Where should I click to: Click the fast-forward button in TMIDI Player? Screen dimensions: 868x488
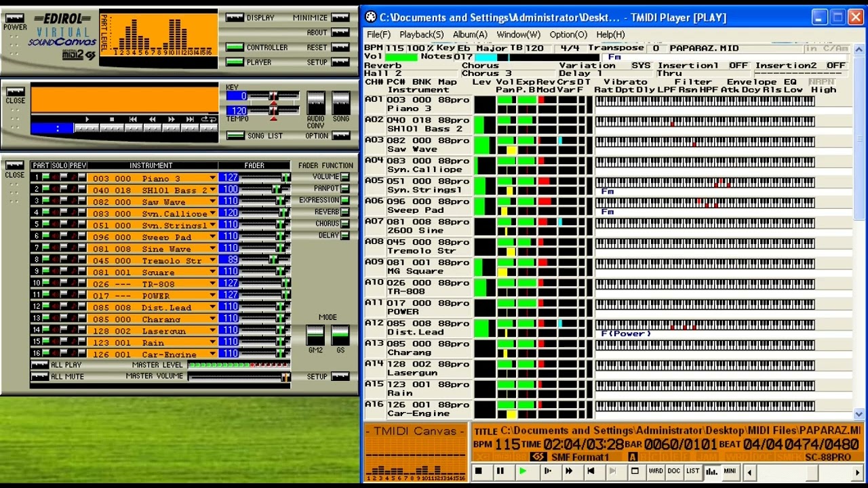pyautogui.click(x=569, y=472)
